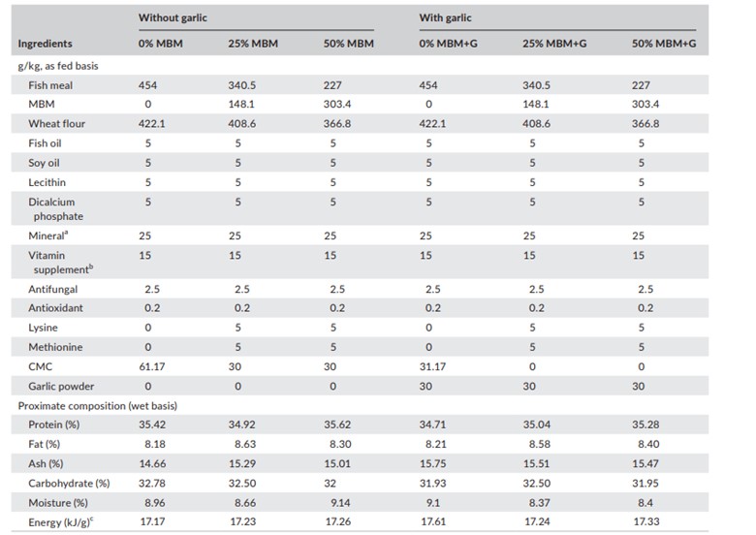Select the 'Fish meal' row label
Viewport: 756px width, 535px height.
(x=52, y=85)
